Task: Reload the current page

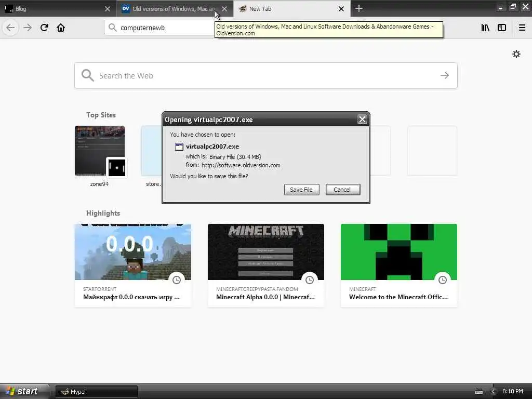Action: pyautogui.click(x=44, y=28)
